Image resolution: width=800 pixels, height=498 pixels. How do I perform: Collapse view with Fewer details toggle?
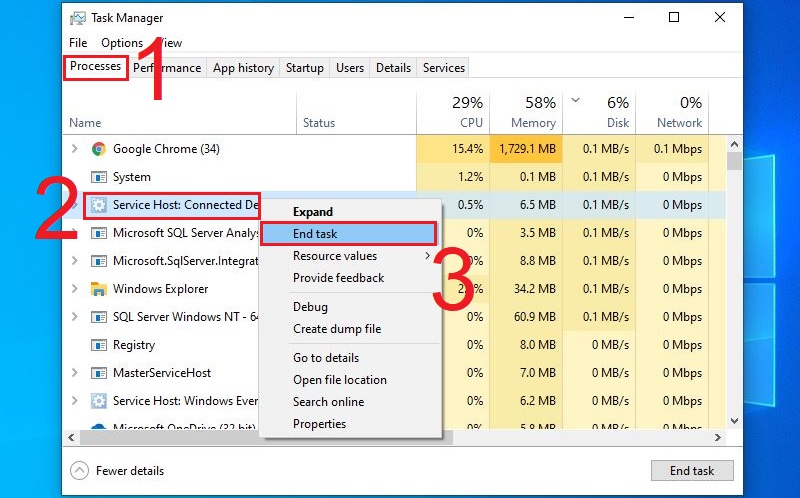[118, 471]
